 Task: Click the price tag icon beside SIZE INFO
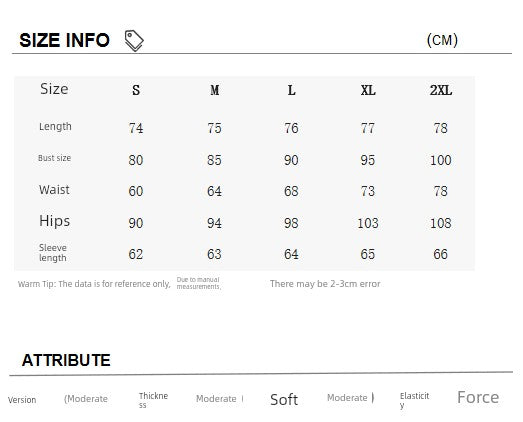[134, 41]
